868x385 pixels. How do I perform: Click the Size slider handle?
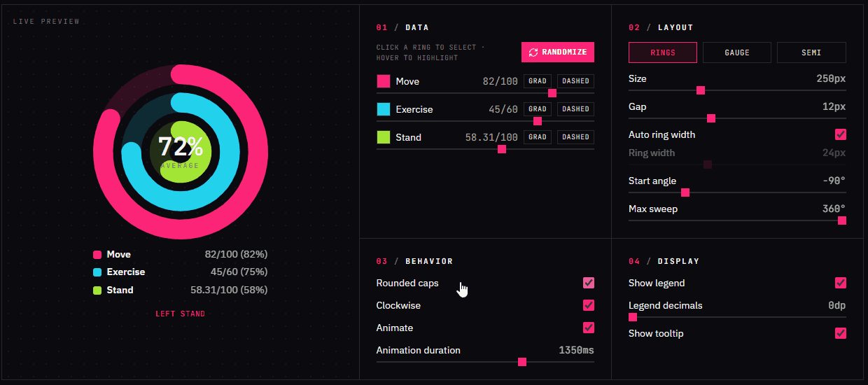pyautogui.click(x=701, y=90)
